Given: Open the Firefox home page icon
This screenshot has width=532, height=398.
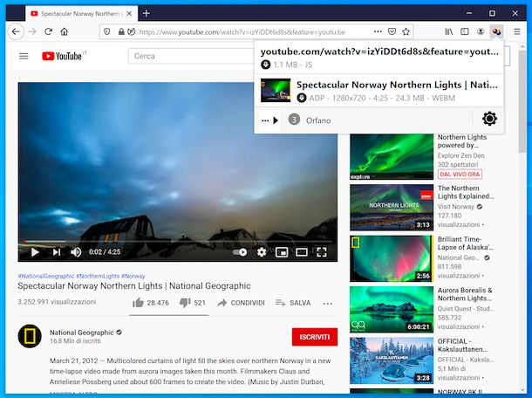Looking at the screenshot, I should click(65, 32).
